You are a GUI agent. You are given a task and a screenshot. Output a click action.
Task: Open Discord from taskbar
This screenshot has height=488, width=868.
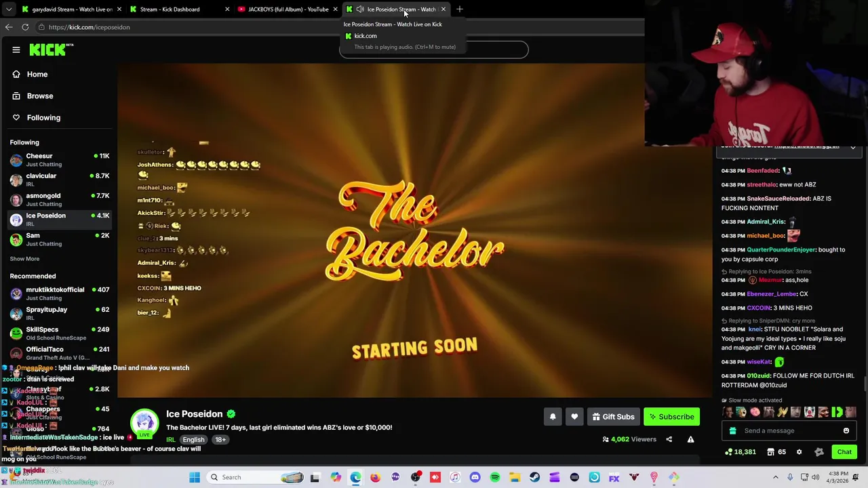475,477
